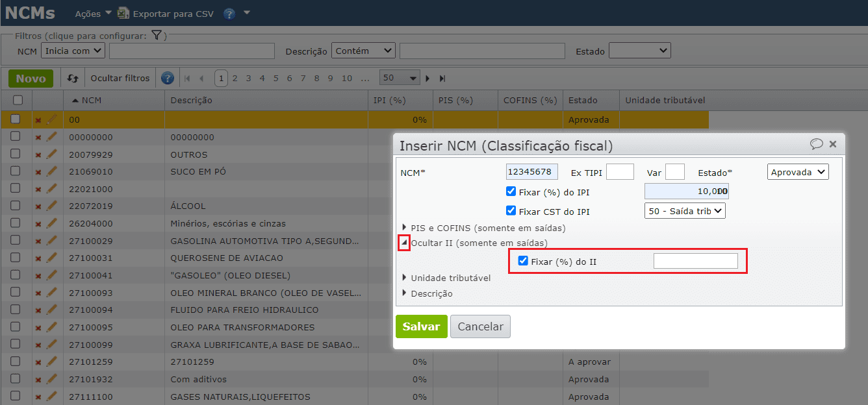
Task: Open the page size dropdown showing 50
Action: pyautogui.click(x=400, y=78)
